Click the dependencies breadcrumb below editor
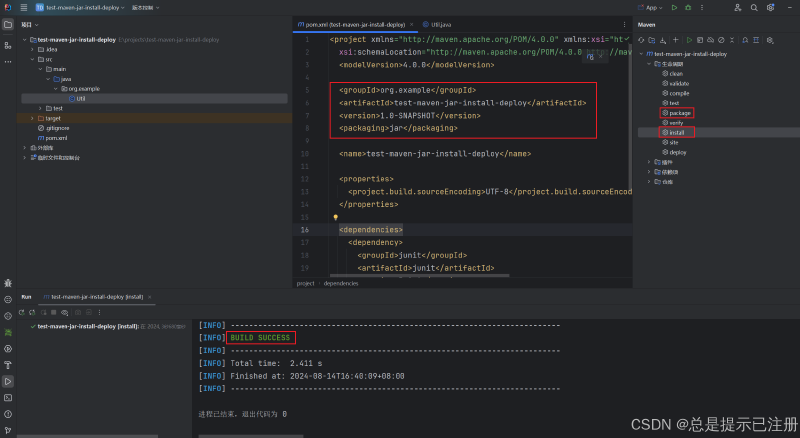Screen dimensions: 800x438 coord(341,283)
